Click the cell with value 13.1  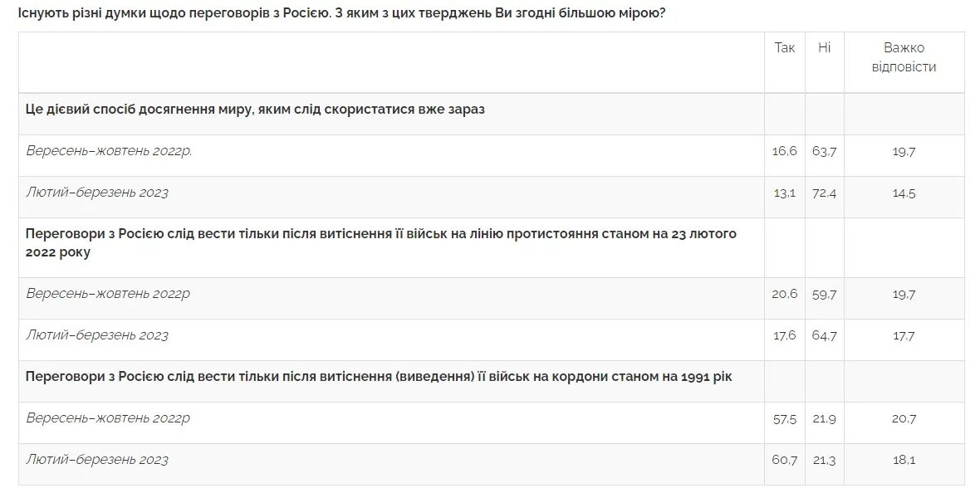(784, 193)
